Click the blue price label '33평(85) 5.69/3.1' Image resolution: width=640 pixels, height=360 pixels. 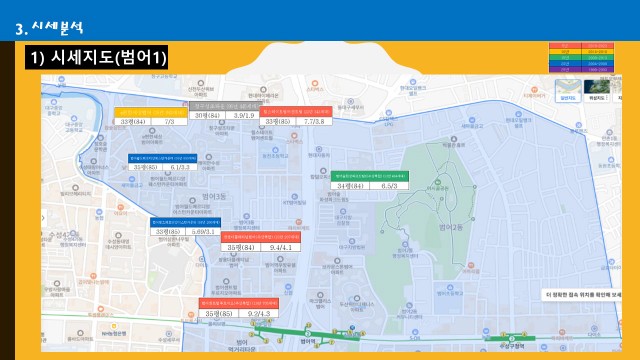click(185, 227)
